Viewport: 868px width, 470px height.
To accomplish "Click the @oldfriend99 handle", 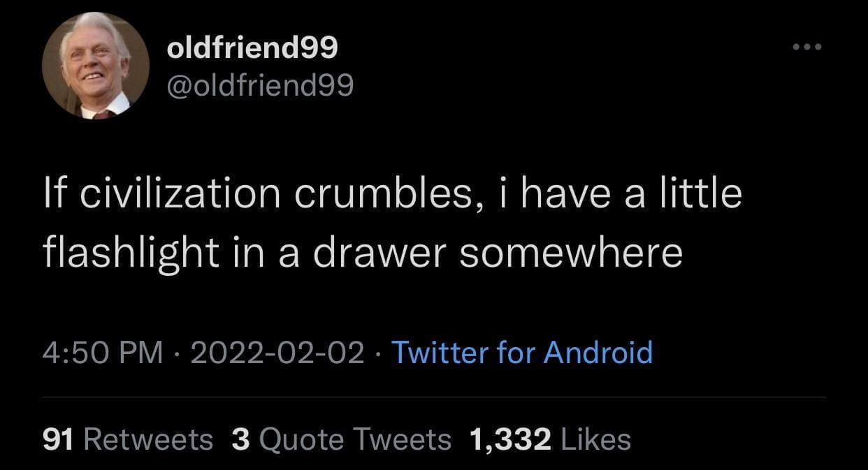I will [261, 85].
